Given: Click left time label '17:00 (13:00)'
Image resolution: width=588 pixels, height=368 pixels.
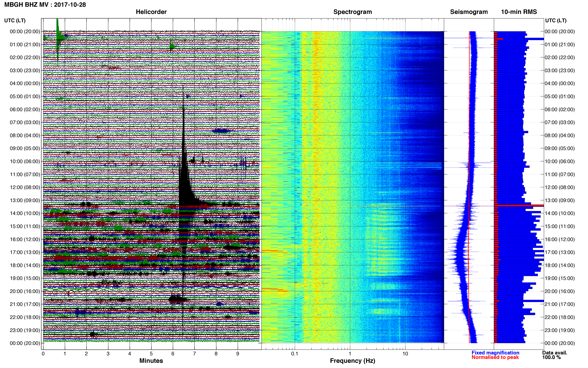Looking at the screenshot, I should pos(25,252).
